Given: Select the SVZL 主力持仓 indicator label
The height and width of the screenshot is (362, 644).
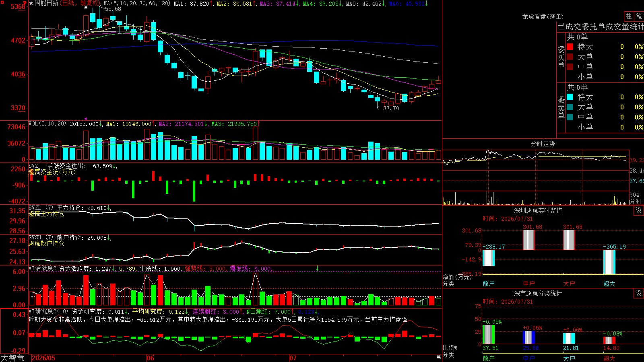Looking at the screenshot, I should 57,208.
